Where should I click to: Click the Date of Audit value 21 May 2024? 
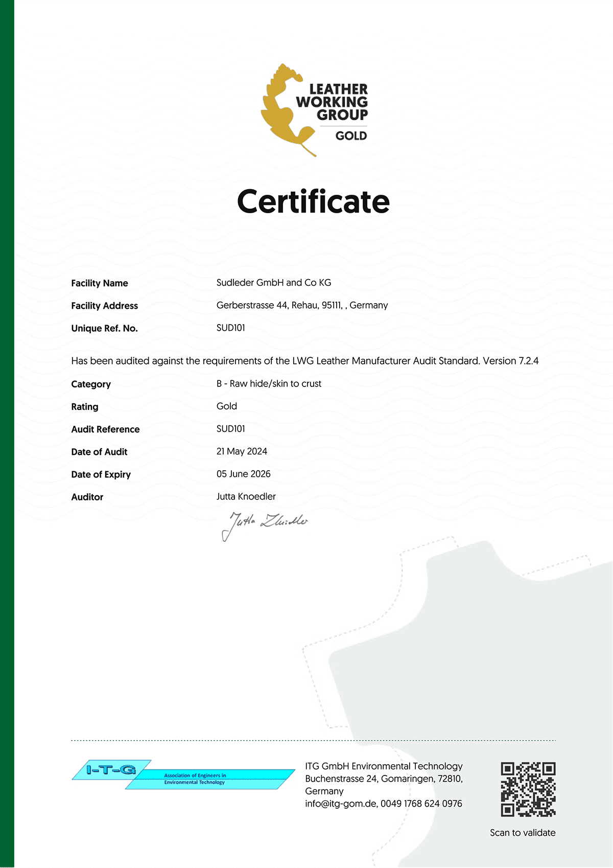coord(242,451)
